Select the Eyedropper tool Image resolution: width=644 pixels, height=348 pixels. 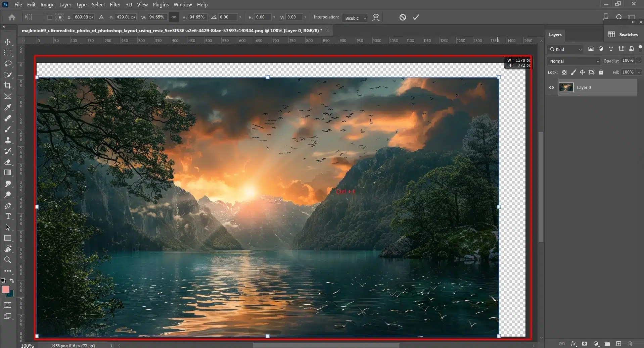point(8,107)
